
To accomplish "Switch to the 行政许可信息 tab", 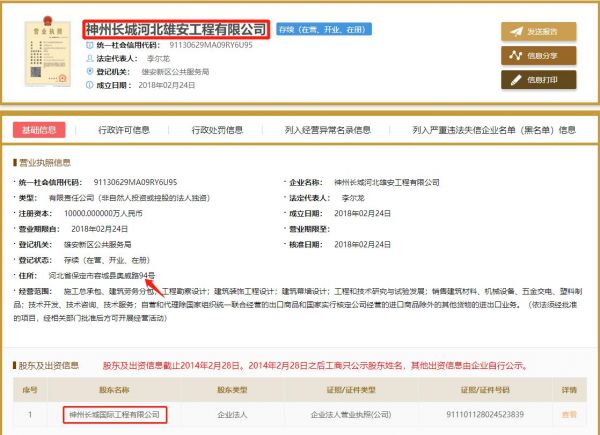I will [124, 130].
